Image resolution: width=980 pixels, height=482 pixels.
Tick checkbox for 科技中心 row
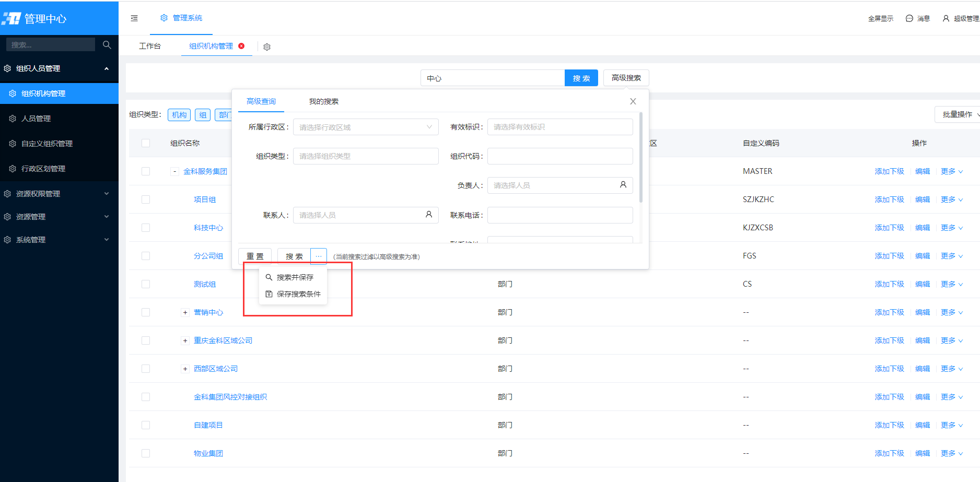pos(146,228)
